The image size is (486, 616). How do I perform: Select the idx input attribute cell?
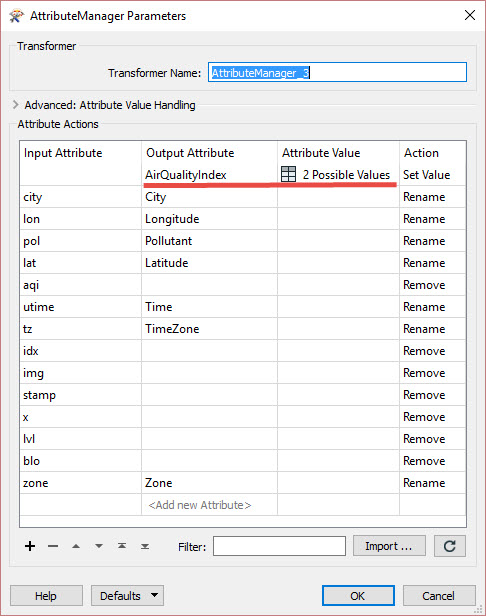81,350
